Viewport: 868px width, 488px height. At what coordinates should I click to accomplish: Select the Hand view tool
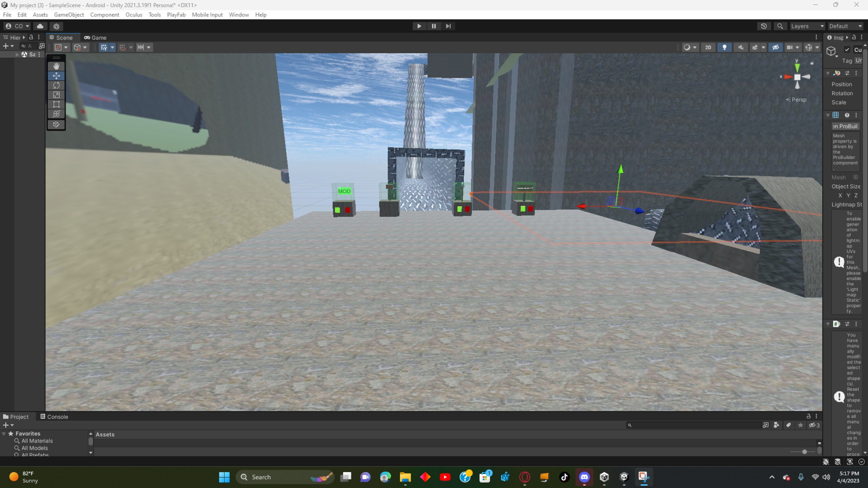click(x=56, y=66)
